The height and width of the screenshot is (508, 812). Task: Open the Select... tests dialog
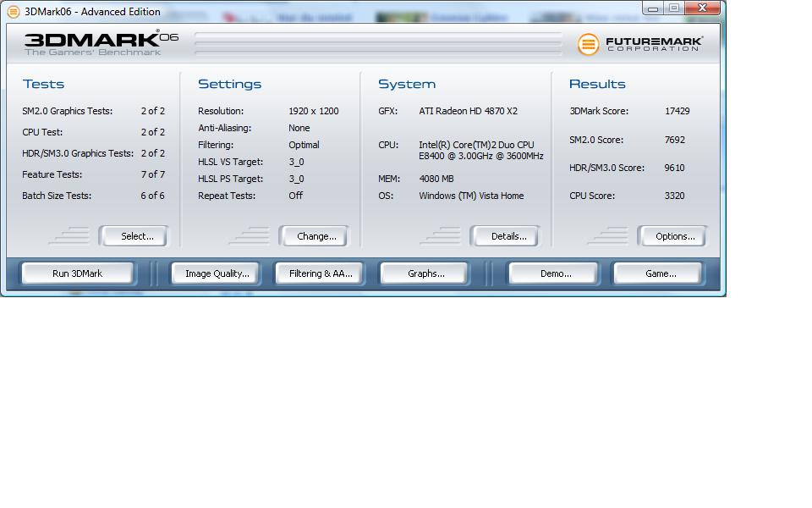coord(134,236)
